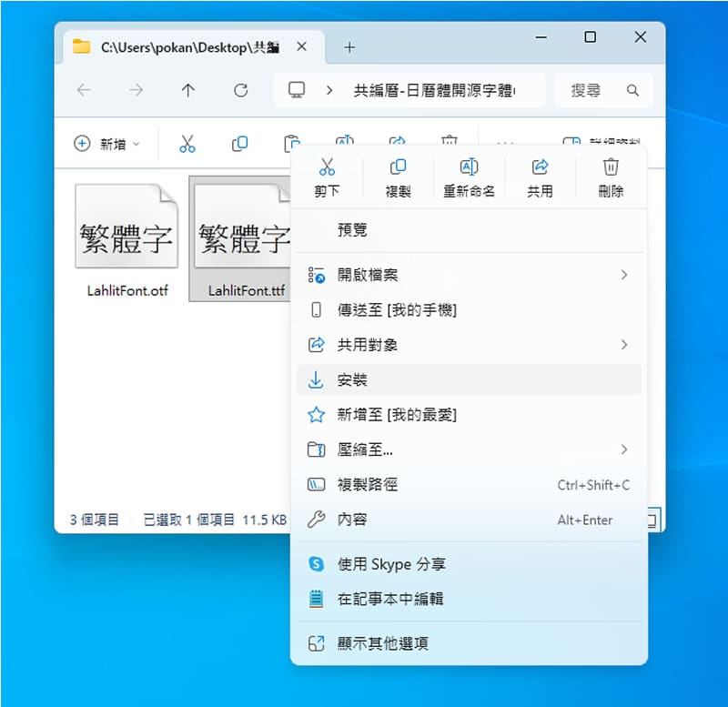The image size is (728, 707).
Task: Expand the 開啟檔案 submenu chevron
Action: [x=624, y=275]
